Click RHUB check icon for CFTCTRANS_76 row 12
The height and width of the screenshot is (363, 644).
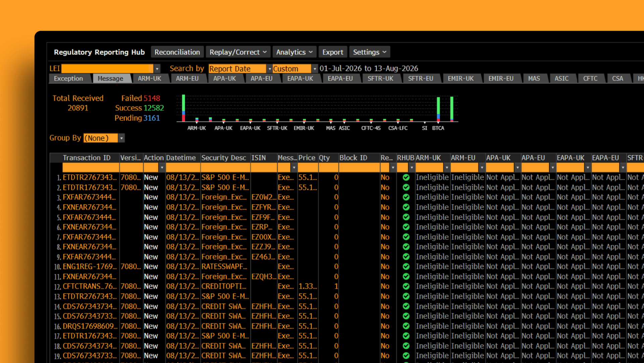pyautogui.click(x=406, y=286)
